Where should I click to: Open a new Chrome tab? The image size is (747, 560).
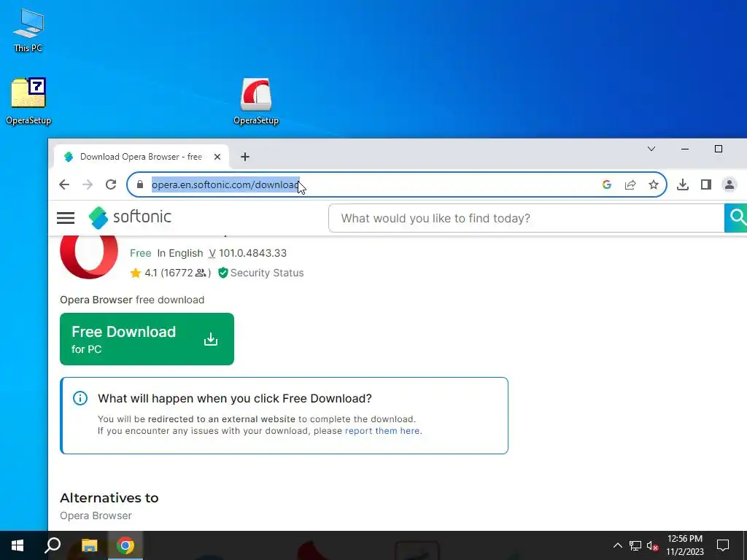[x=245, y=157]
